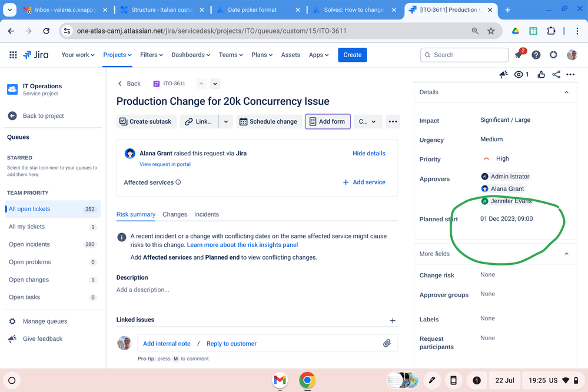
Task: Click Google Drive extension icon
Action: [x=516, y=31]
